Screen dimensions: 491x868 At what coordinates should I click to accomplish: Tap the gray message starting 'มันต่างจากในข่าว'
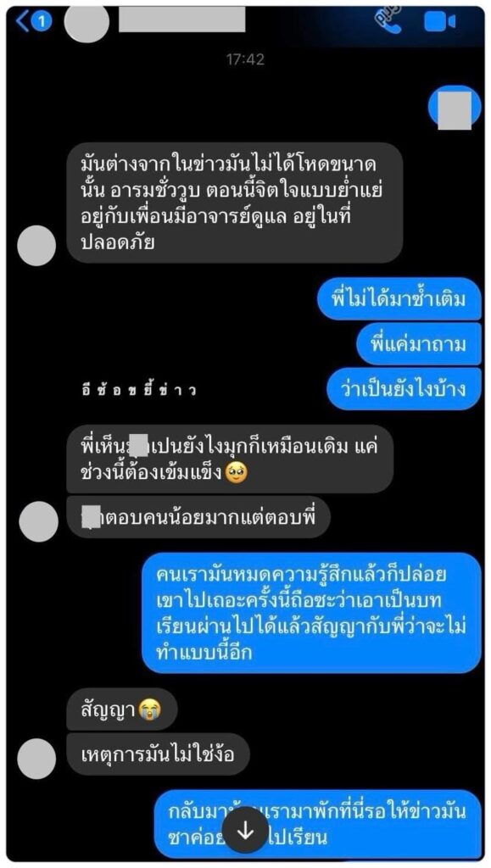coord(235,203)
